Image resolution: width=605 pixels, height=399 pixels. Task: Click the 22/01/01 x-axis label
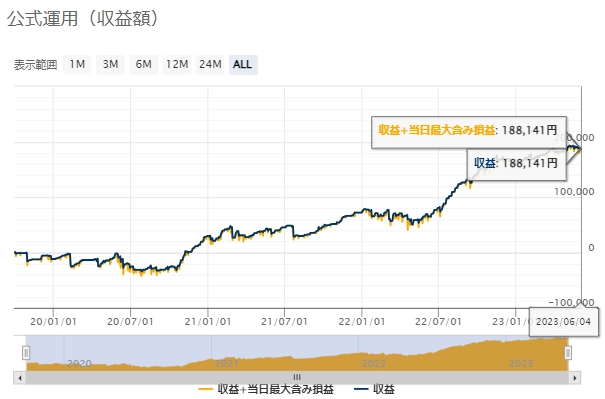[362, 321]
